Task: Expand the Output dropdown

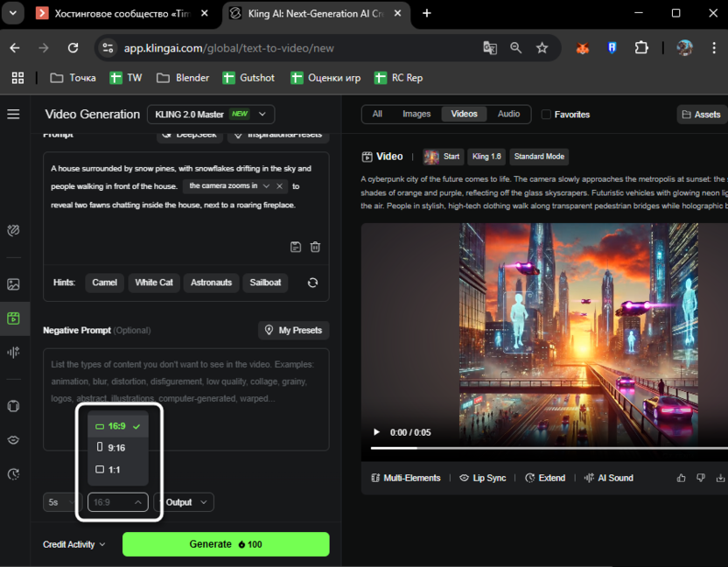Action: click(x=184, y=502)
